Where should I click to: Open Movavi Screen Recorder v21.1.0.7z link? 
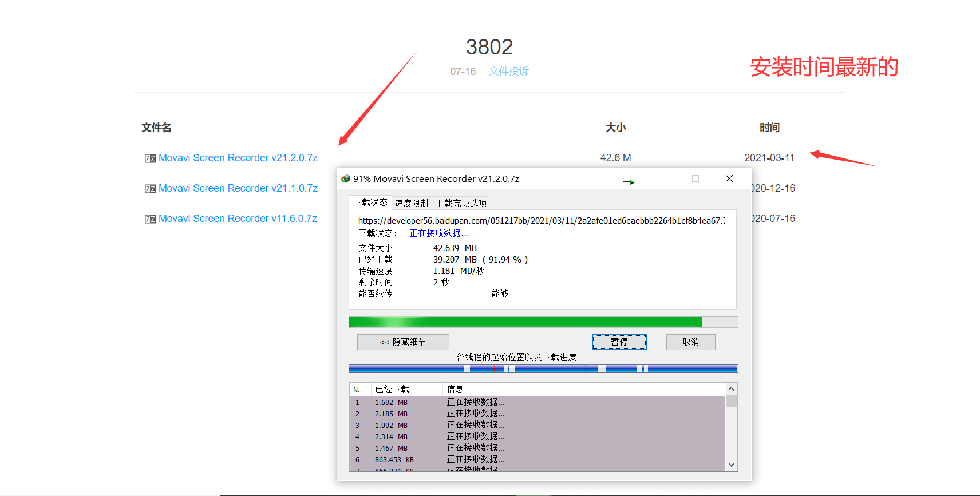[x=238, y=188]
